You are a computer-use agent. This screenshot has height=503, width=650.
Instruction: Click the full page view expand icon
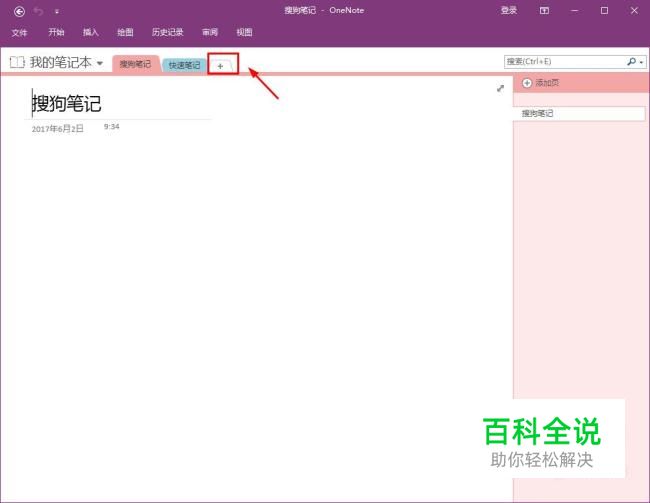pyautogui.click(x=500, y=88)
